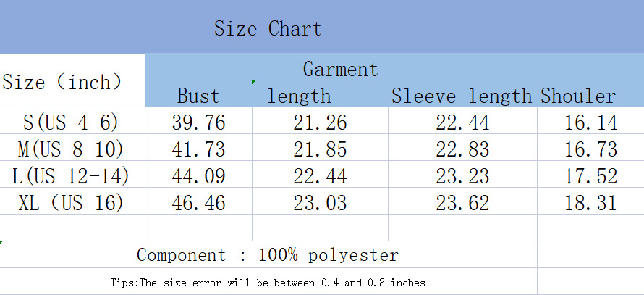Image resolution: width=644 pixels, height=295 pixels.
Task: Select bust value 46.46 cell
Action: point(198,202)
